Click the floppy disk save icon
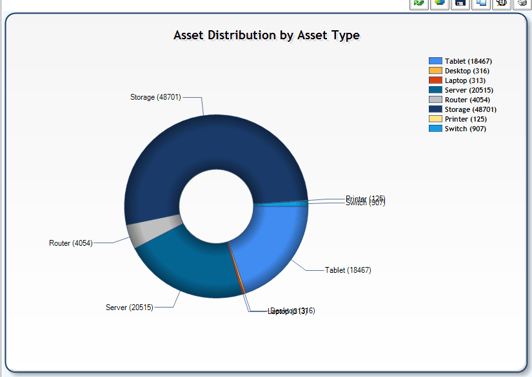 (460, 3)
